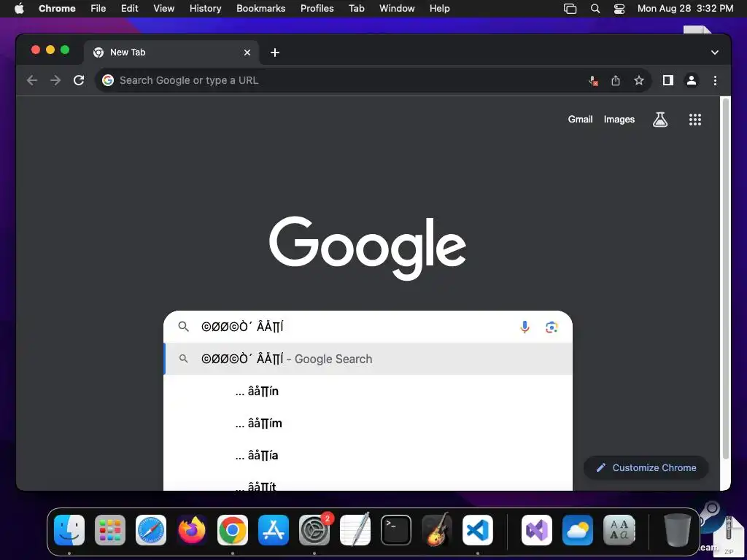Viewport: 747px width, 560px height.
Task: Launch Firefox from the dock
Action: [192, 530]
